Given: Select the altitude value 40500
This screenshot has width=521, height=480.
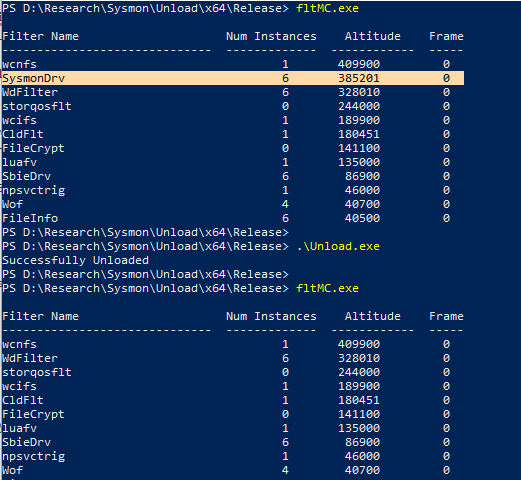Looking at the screenshot, I should 362,218.
